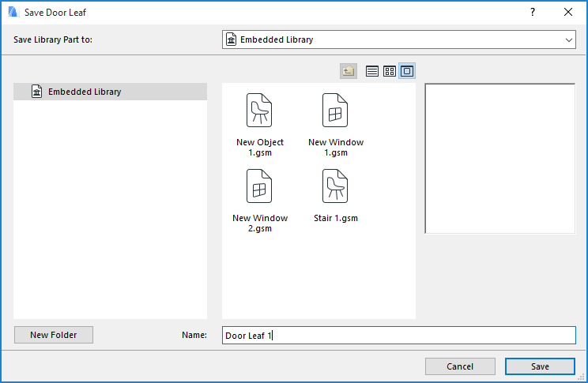
Task: Save the door leaf
Action: [540, 366]
